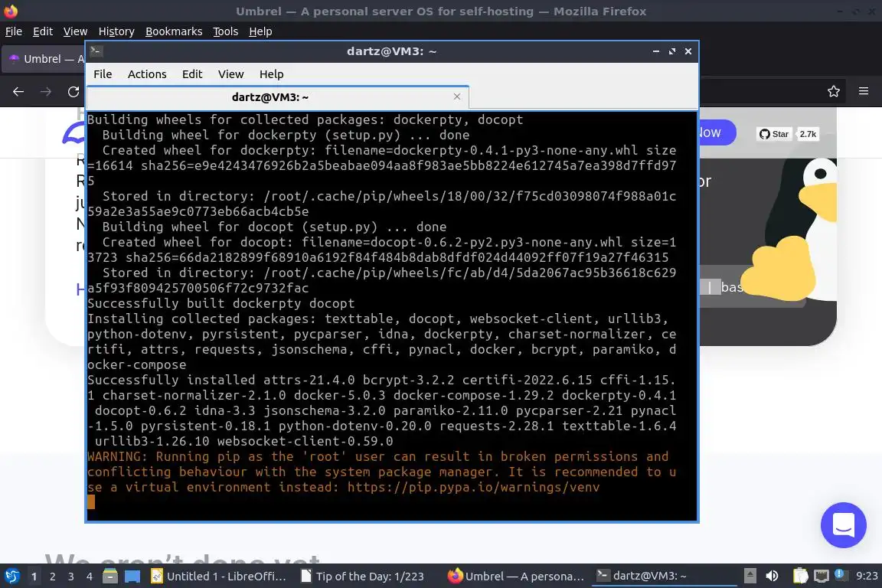
Task: Open the terminal's Help menu
Action: pos(271,74)
